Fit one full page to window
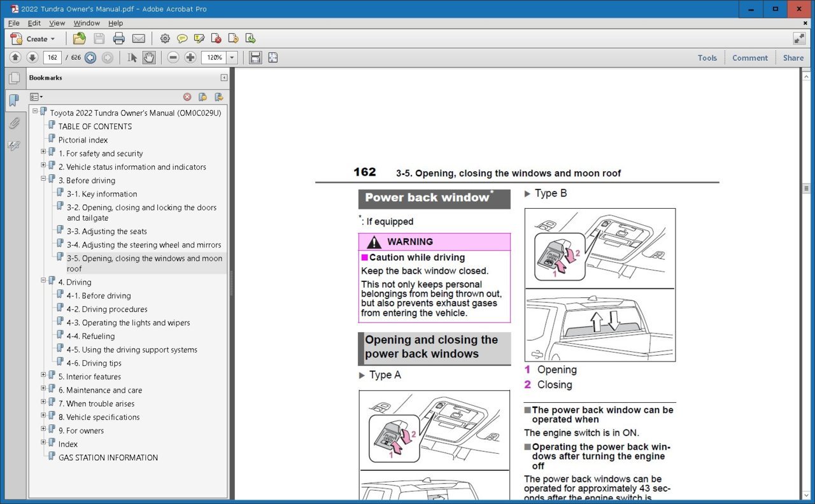This screenshot has width=815, height=504. 273,58
